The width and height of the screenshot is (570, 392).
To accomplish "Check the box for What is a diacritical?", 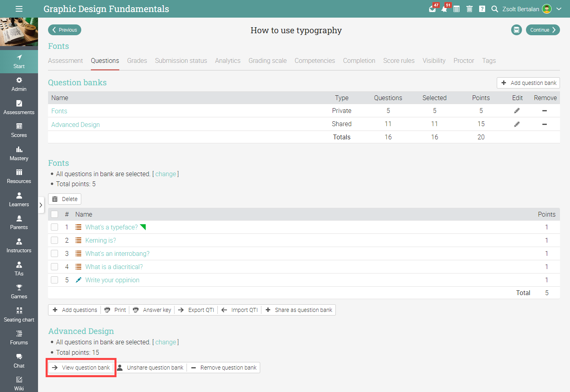I will pos(54,267).
